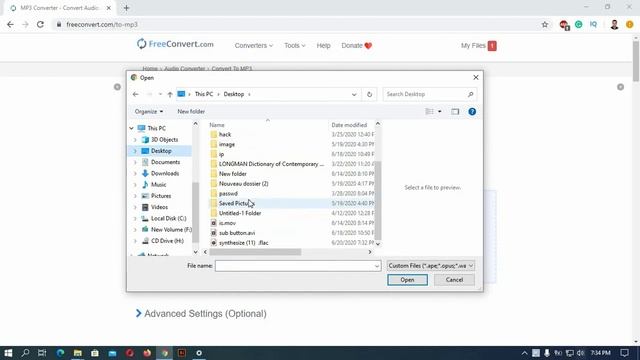The width and height of the screenshot is (640, 360).
Task: Click the volume icon in system tray
Action: tap(580, 353)
